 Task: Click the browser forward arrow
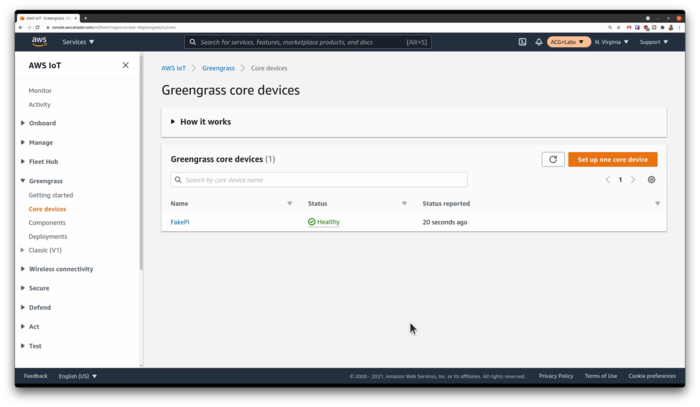tap(29, 27)
